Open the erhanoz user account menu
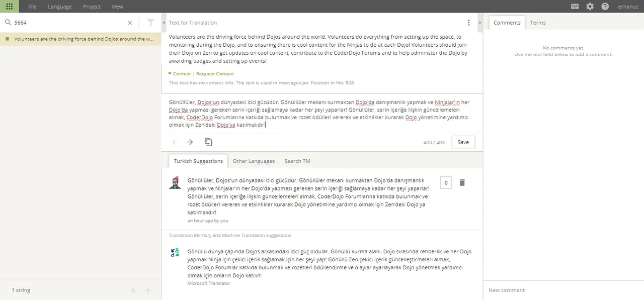The height and width of the screenshot is (300, 644). 628,7
